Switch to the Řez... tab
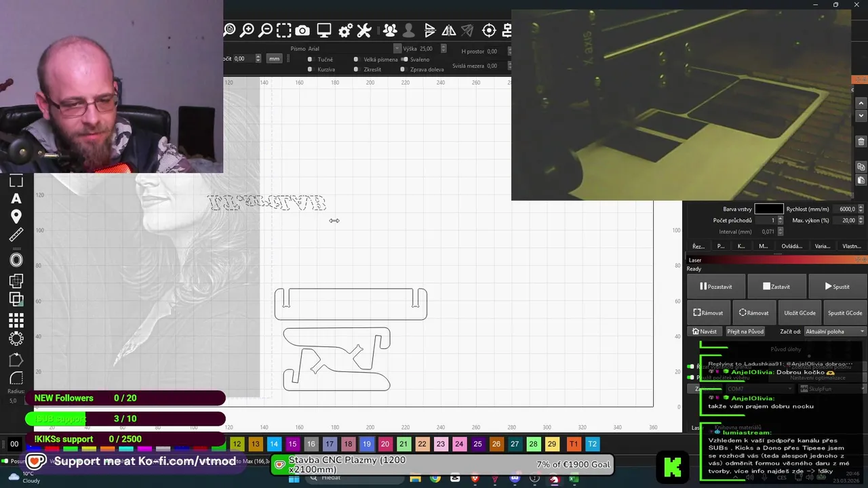 (x=698, y=246)
